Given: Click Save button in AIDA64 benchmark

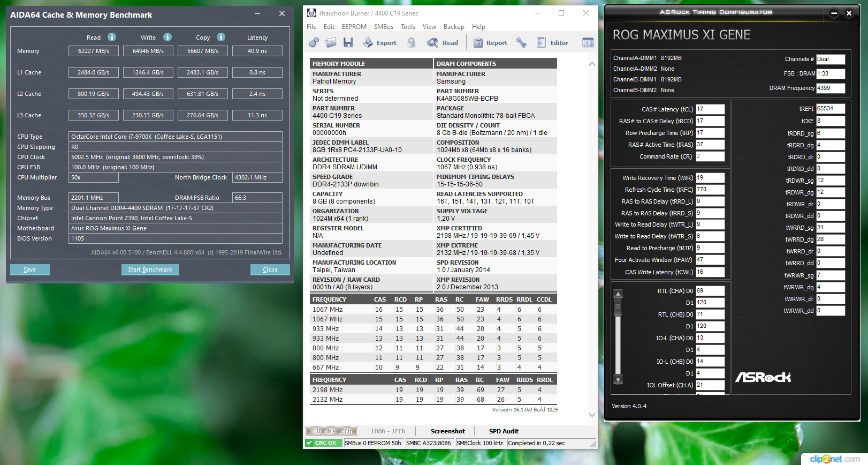Looking at the screenshot, I should 30,269.
